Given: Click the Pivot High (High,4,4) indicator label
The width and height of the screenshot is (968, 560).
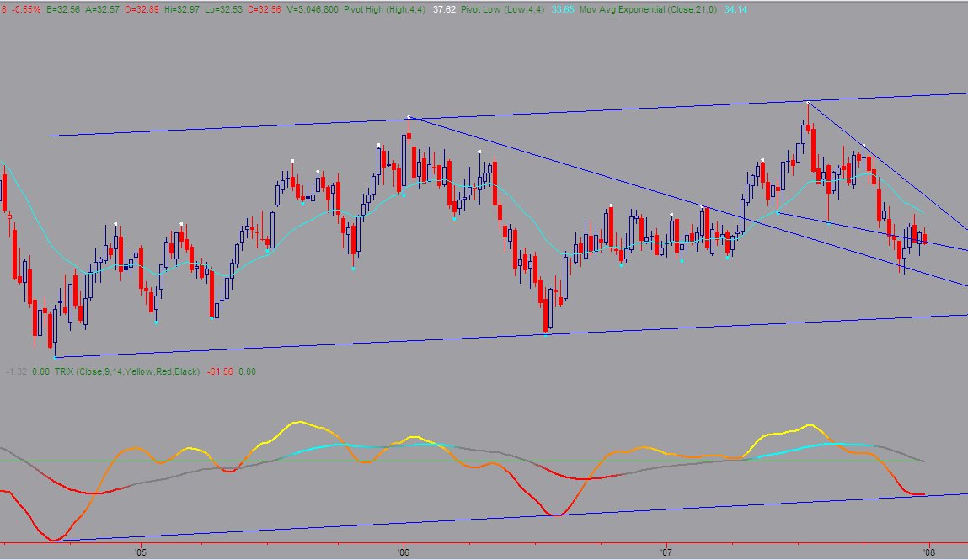Looking at the screenshot, I should tap(385, 10).
